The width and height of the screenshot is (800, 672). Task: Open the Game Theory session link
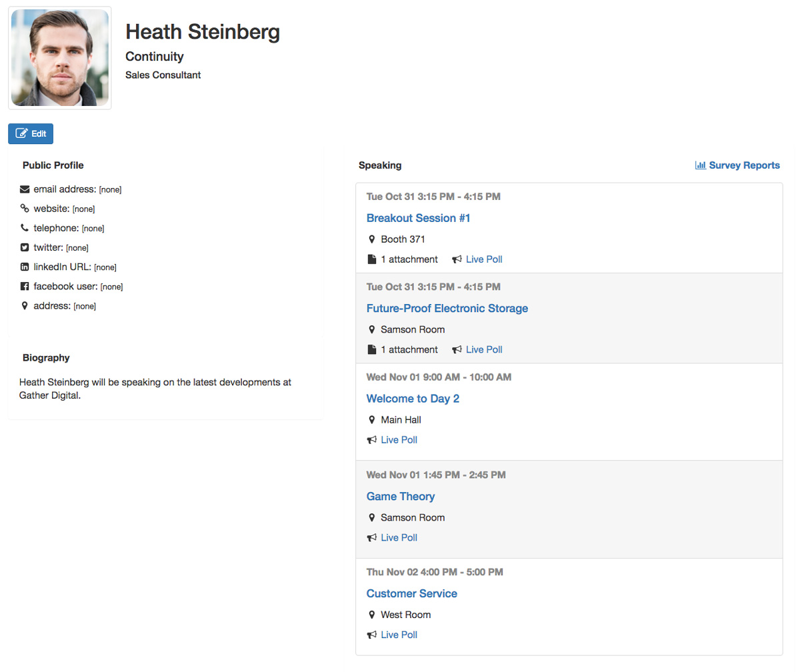[x=401, y=496]
